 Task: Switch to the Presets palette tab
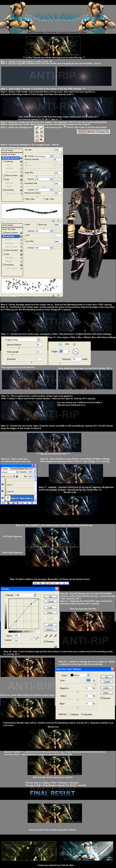(92, 132)
